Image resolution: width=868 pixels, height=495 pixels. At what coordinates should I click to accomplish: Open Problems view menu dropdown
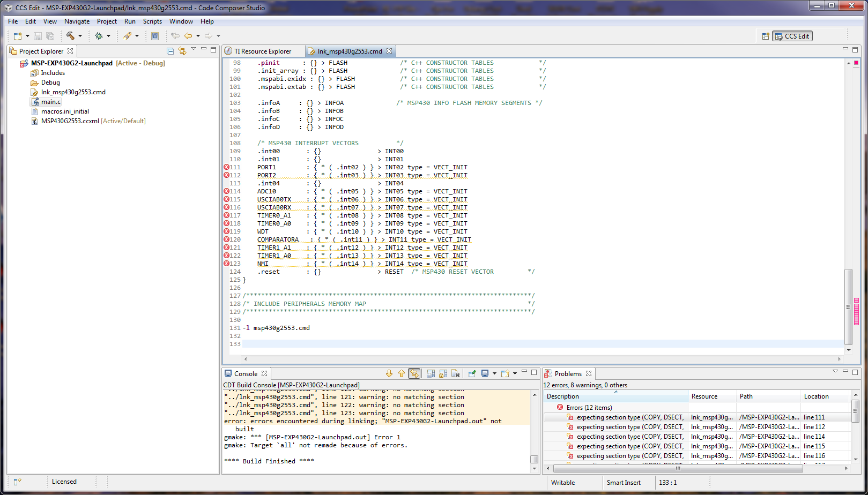tap(835, 371)
